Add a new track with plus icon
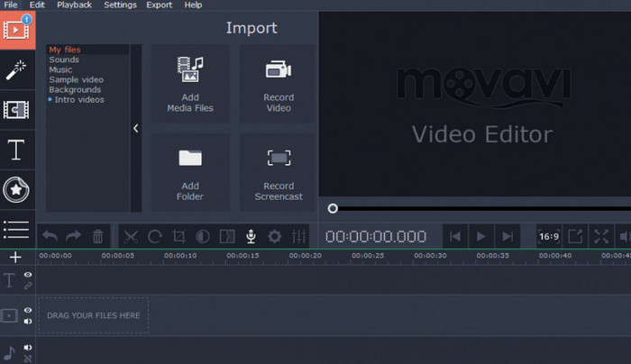The height and width of the screenshot is (364, 631). pyautogui.click(x=15, y=257)
